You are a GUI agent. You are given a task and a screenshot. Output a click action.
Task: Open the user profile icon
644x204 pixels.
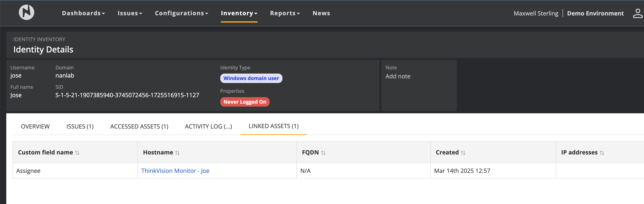(x=638, y=14)
